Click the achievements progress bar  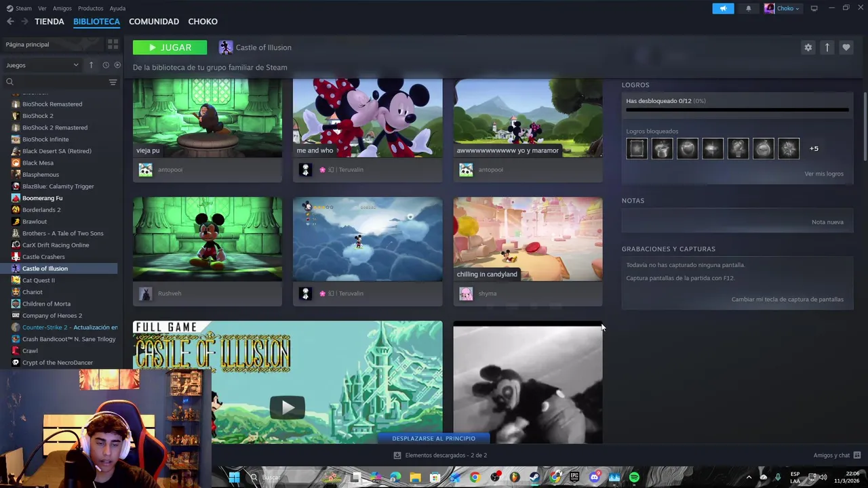tap(737, 109)
